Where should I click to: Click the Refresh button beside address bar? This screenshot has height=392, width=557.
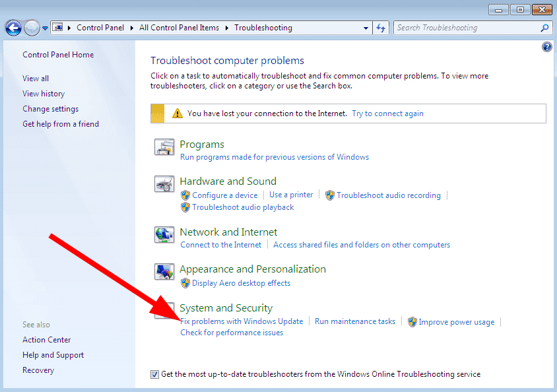(x=381, y=28)
